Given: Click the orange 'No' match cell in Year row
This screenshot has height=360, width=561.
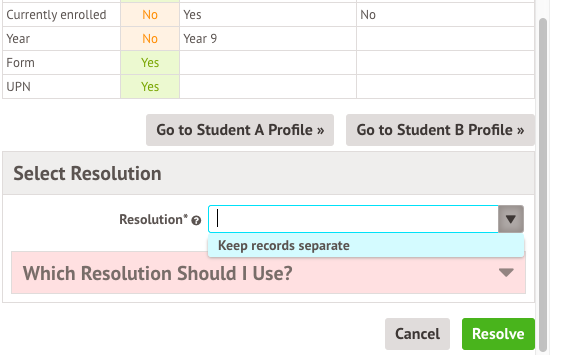Looking at the screenshot, I should (x=150, y=39).
